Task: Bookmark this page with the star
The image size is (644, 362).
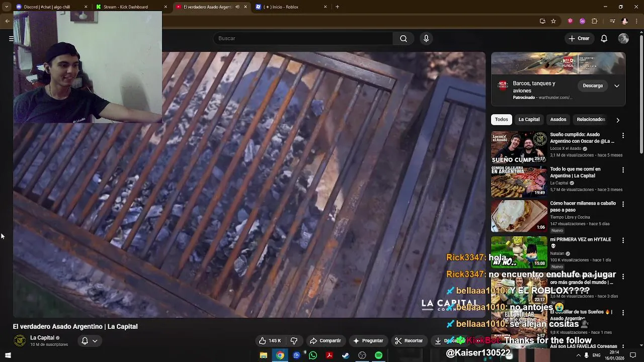Action: (x=553, y=21)
